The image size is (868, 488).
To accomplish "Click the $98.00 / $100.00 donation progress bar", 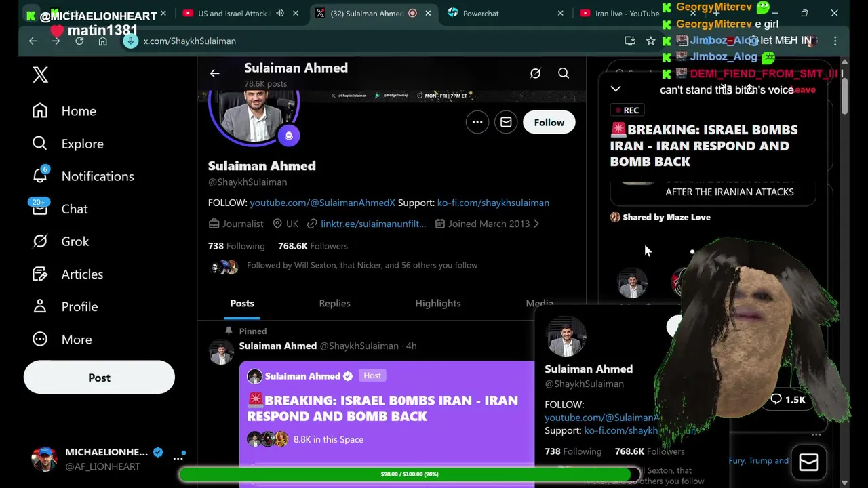I will [x=410, y=474].
